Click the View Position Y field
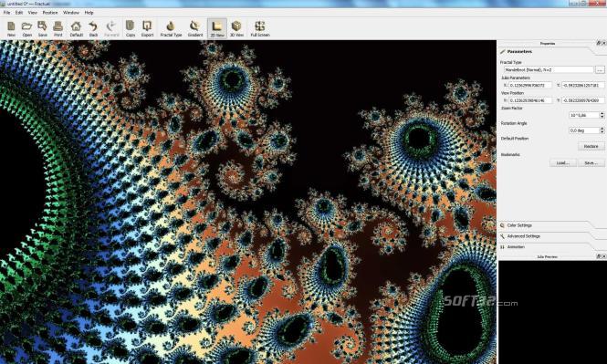The width and height of the screenshot is (607, 364). click(582, 100)
